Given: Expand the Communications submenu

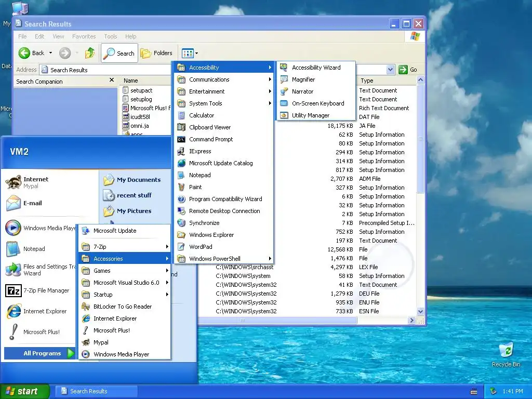Looking at the screenshot, I should click(224, 79).
